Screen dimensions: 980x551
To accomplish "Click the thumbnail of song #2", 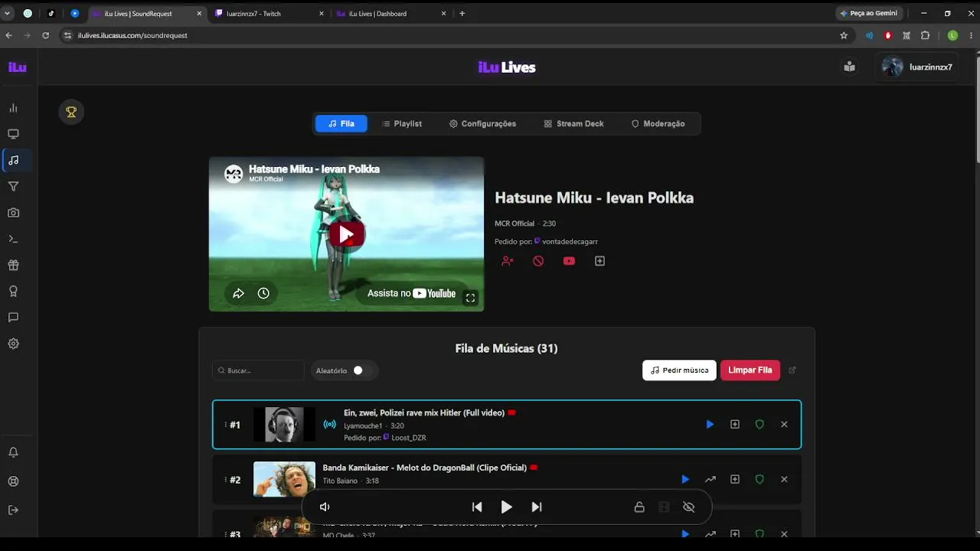I will [284, 480].
